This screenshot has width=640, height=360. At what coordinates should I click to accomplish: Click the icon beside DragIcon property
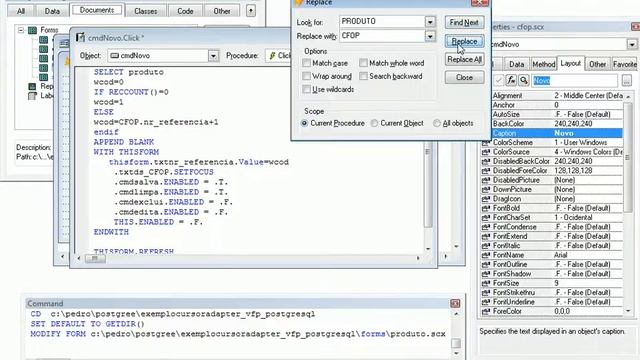point(486,199)
